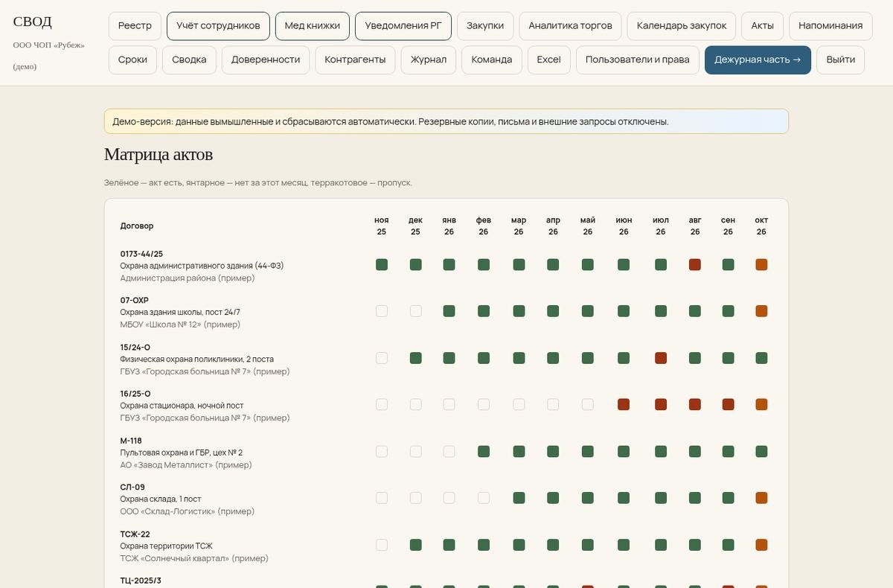
Task: Select 0173-44/25 missed act for авг 26
Action: [695, 265]
